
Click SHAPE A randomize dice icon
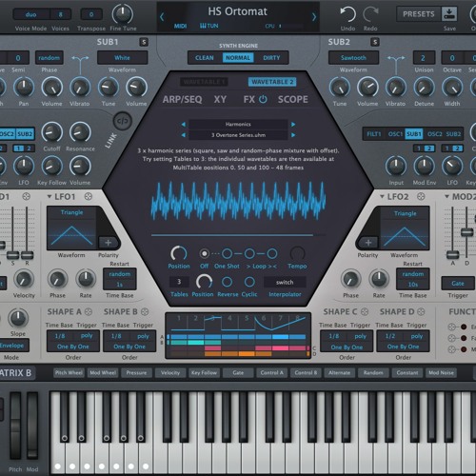click(89, 312)
